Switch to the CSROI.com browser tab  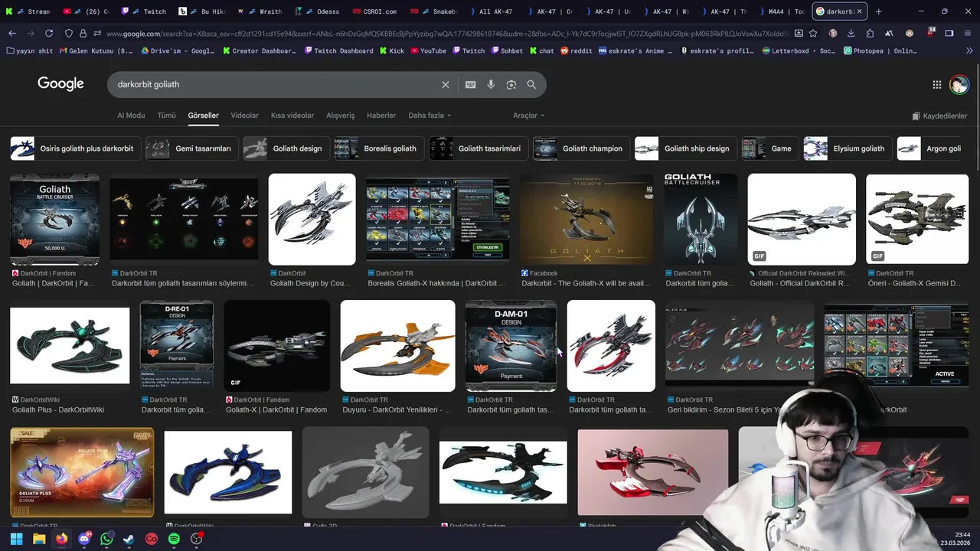377,11
